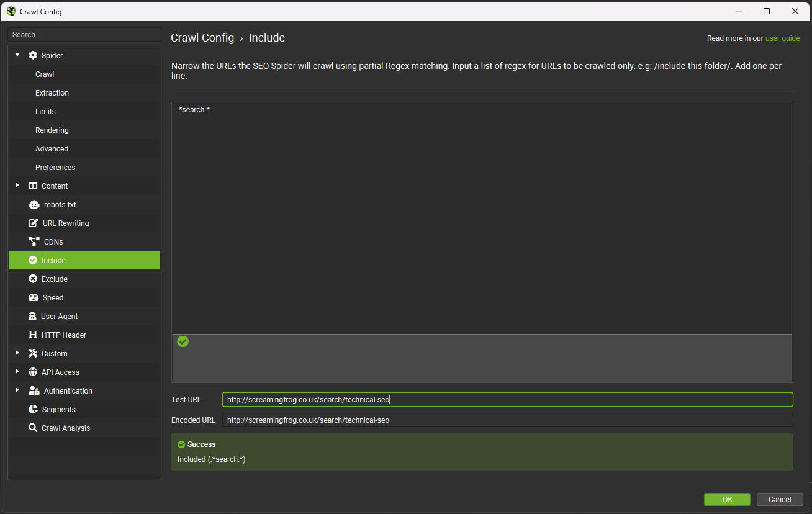The image size is (812, 514).
Task: Cancel the Crawl Config dialog
Action: (x=779, y=500)
